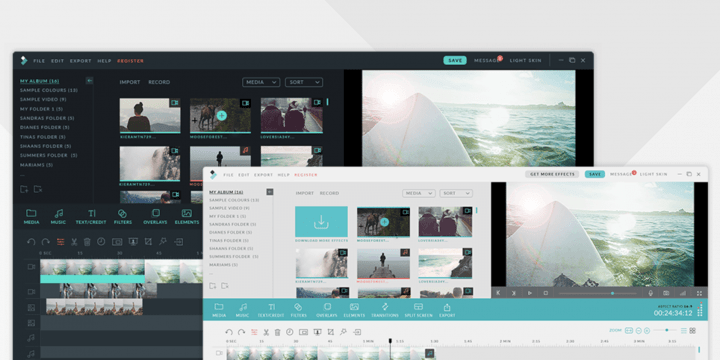Click redo arrow in light window timeline
The width and height of the screenshot is (720, 360).
pos(241,332)
